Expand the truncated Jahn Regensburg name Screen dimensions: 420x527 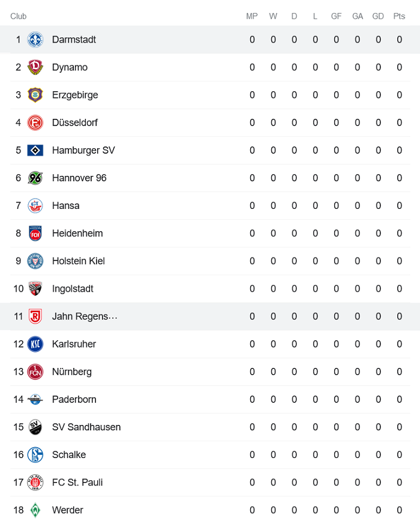coord(84,316)
